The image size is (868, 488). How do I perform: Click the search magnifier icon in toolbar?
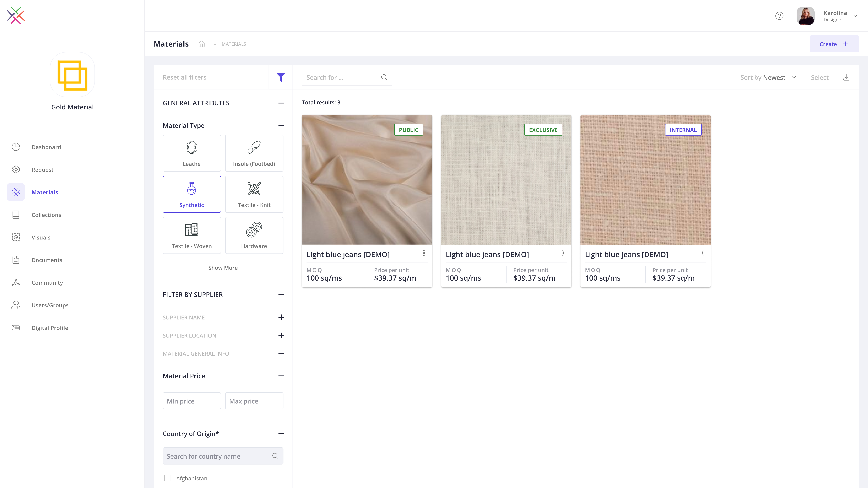384,77
